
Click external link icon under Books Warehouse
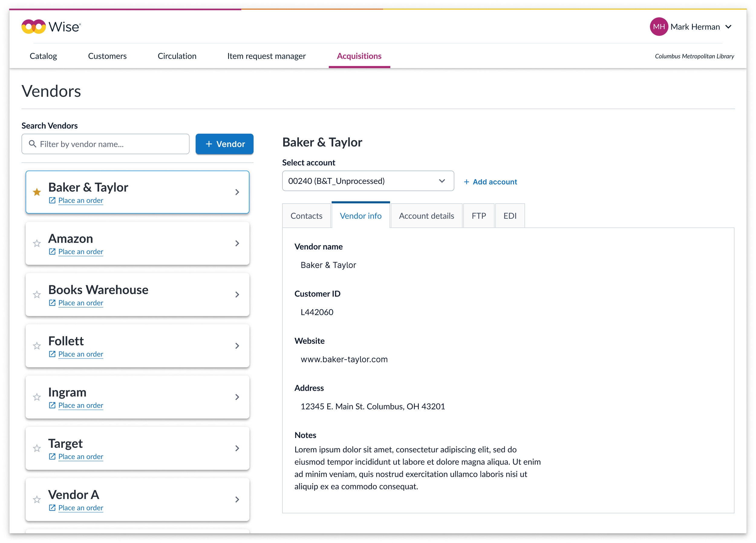click(52, 303)
